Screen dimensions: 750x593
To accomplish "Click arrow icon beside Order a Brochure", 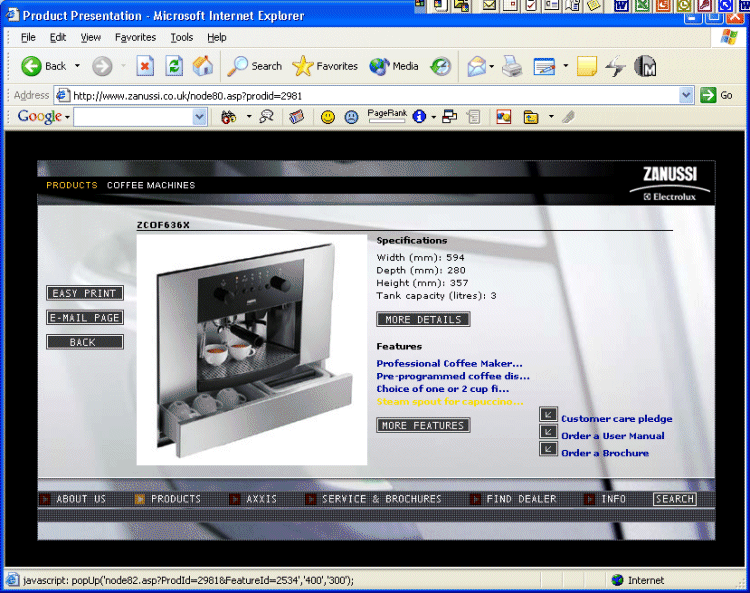I will (548, 449).
